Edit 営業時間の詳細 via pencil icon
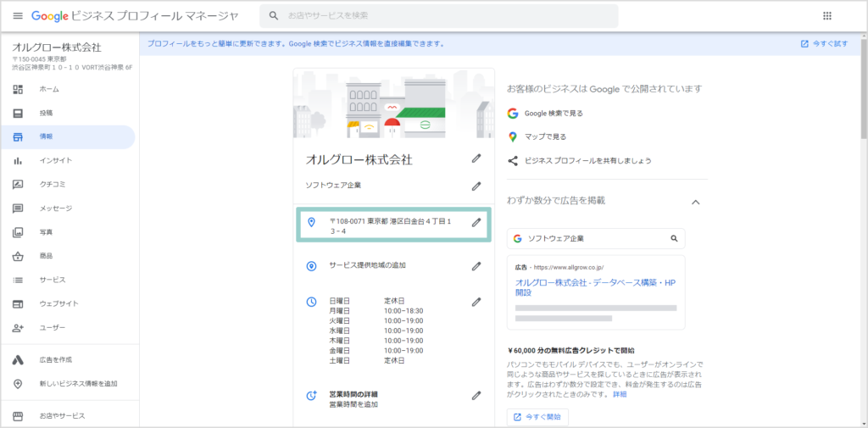The image size is (868, 428). pyautogui.click(x=476, y=396)
